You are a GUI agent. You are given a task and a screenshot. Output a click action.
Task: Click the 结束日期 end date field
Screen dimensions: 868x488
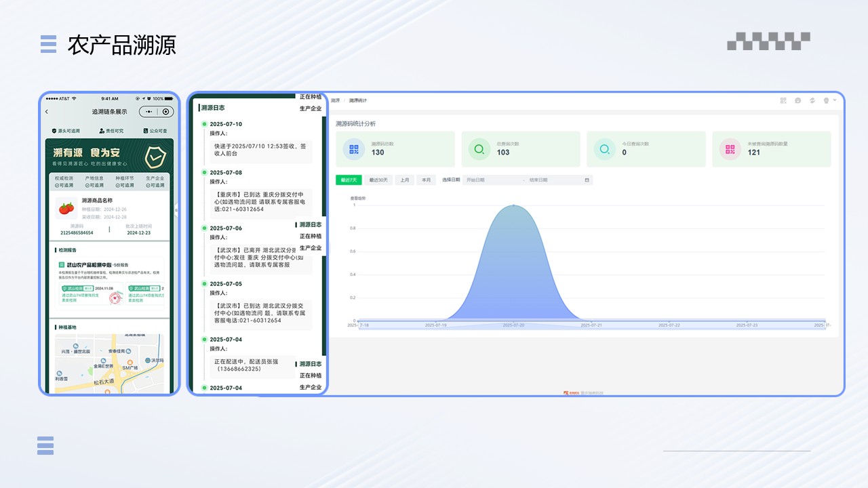[554, 180]
